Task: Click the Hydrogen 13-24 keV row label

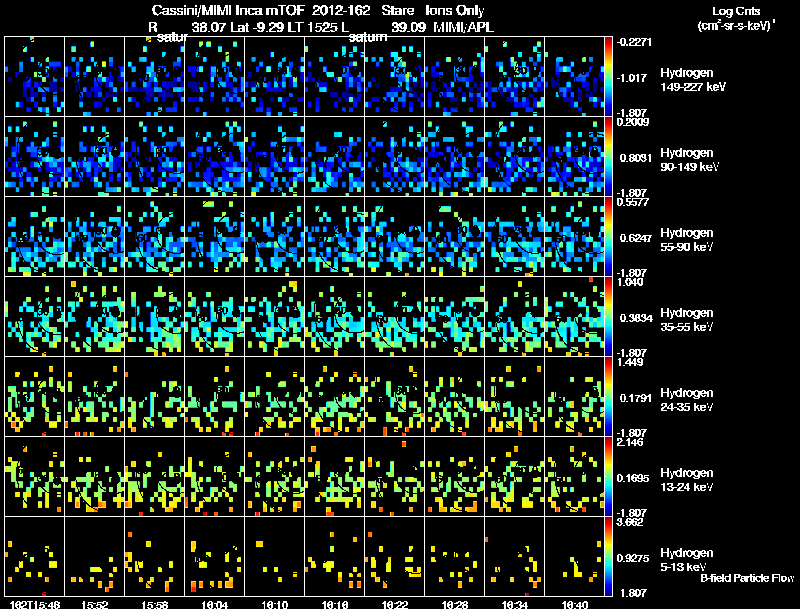Action: tap(687, 480)
